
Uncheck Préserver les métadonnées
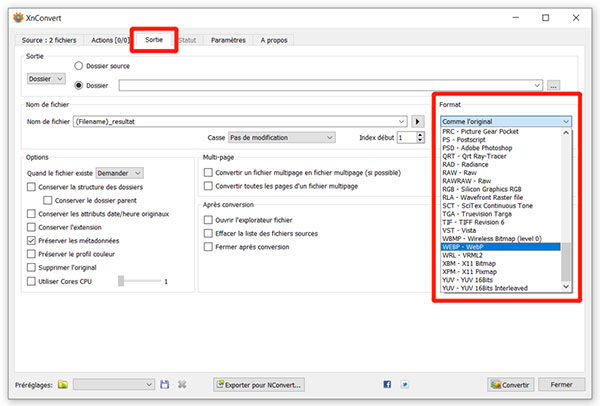tap(31, 241)
